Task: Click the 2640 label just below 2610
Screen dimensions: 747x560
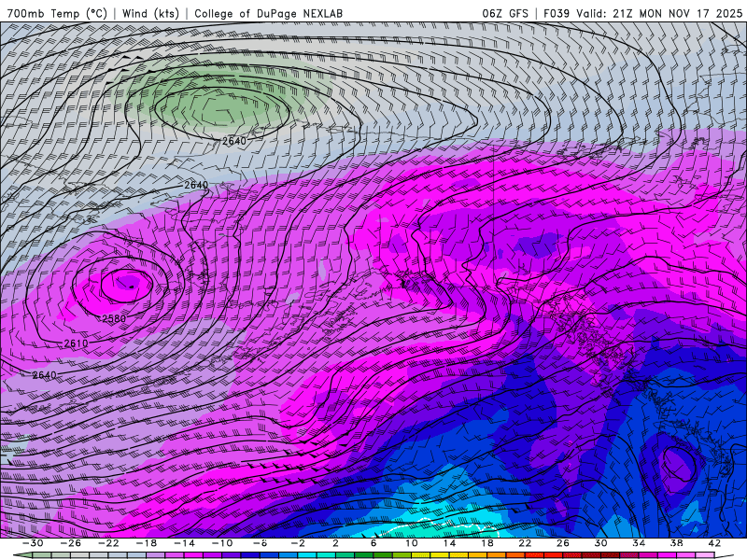Action: [x=44, y=375]
